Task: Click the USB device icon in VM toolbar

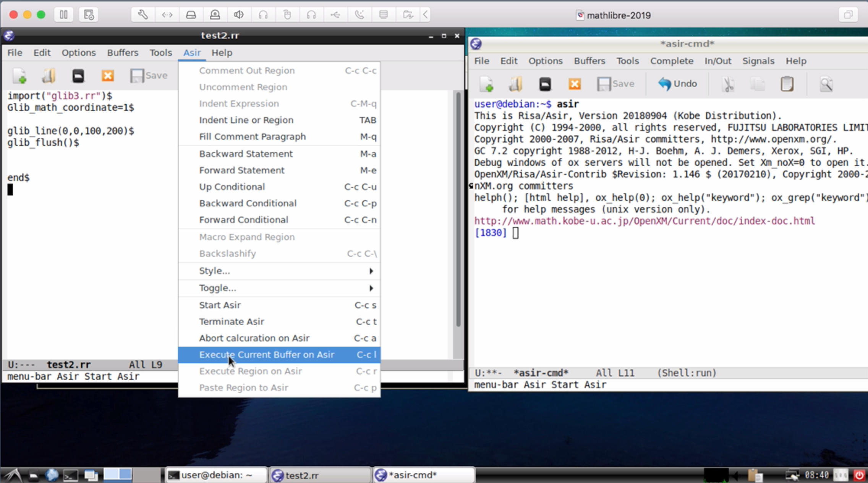Action: 335,15
